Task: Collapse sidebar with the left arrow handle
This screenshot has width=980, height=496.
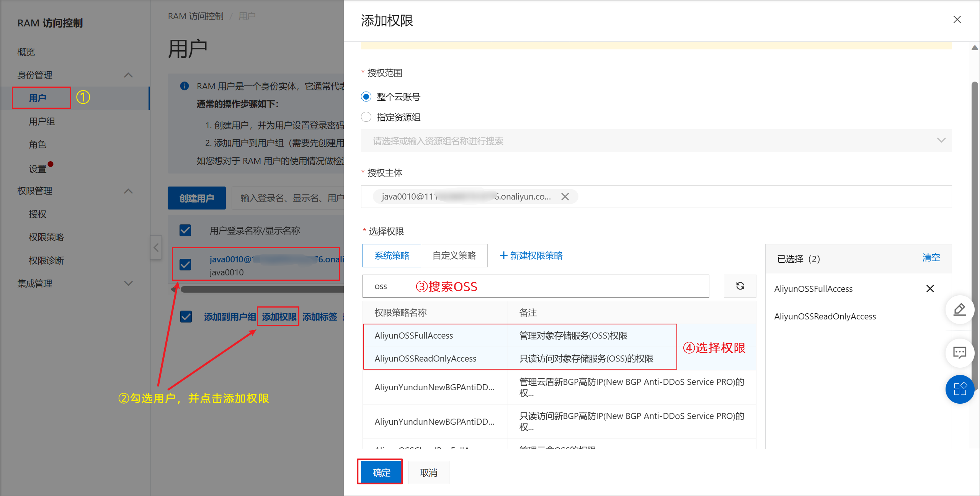Action: 156,247
